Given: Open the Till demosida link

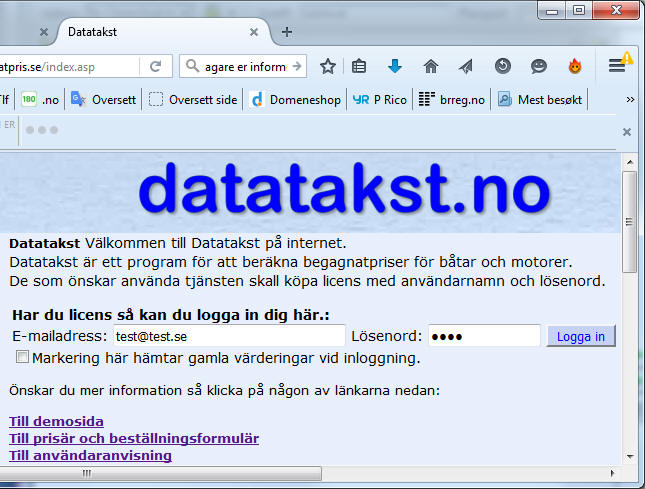Looking at the screenshot, I should (56, 421).
